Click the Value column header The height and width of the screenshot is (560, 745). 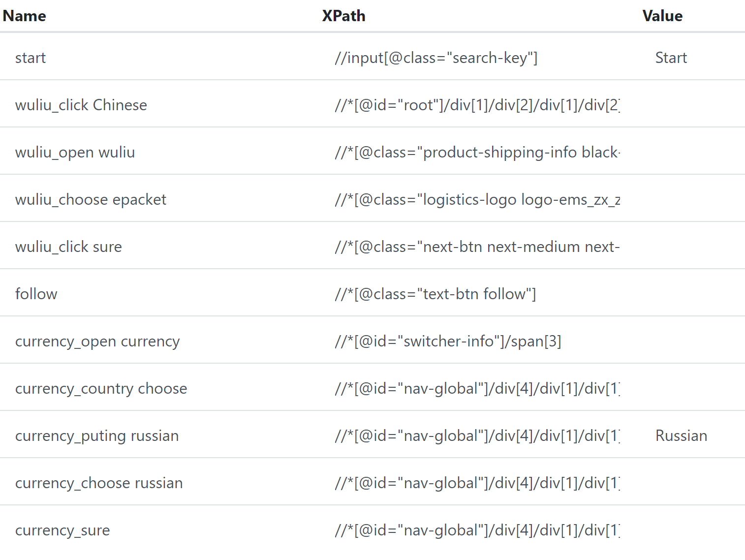[x=662, y=16]
